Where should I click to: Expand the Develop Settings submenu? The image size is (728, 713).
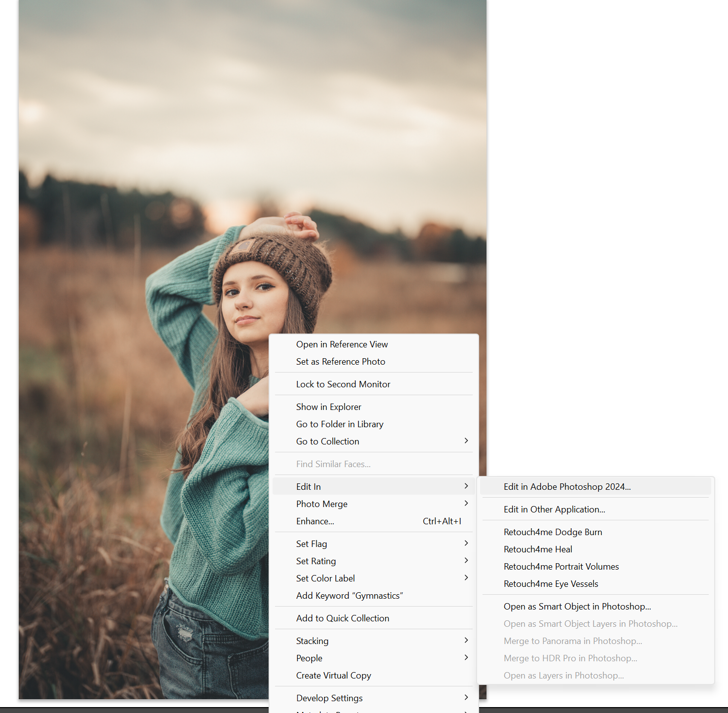(x=329, y=698)
